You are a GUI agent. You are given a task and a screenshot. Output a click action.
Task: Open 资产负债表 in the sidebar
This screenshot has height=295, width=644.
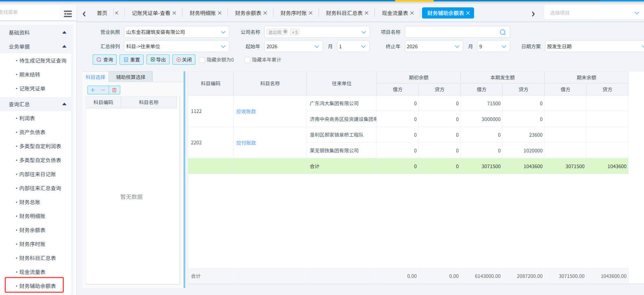(32, 132)
